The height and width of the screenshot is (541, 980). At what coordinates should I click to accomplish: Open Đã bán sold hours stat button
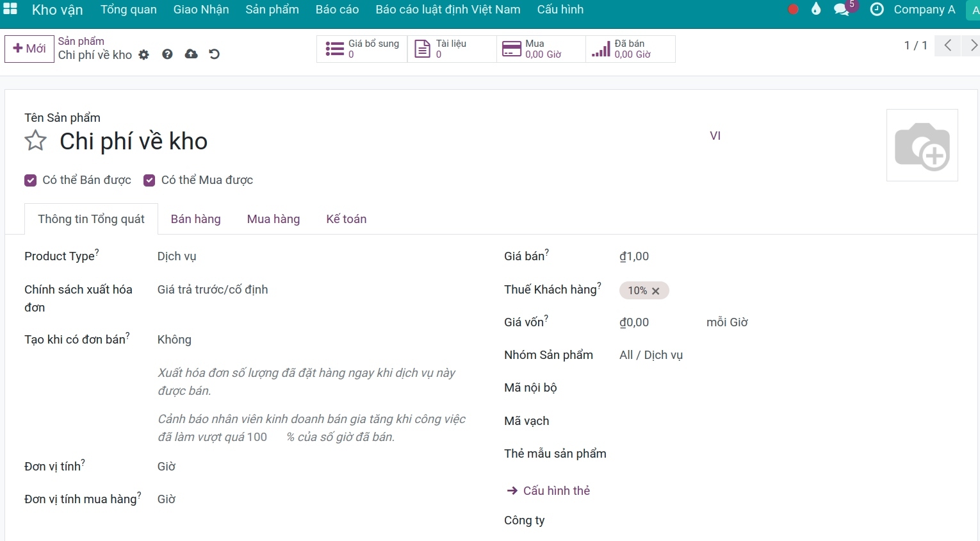click(631, 49)
